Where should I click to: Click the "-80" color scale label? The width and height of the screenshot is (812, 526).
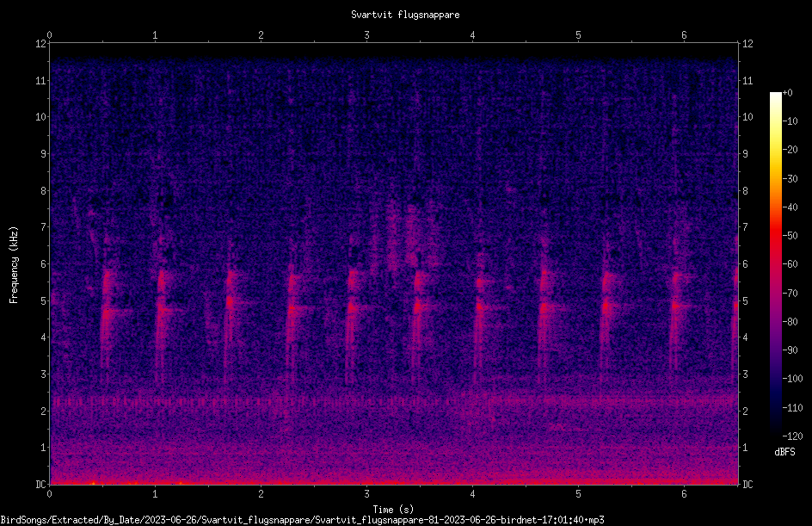click(790, 322)
